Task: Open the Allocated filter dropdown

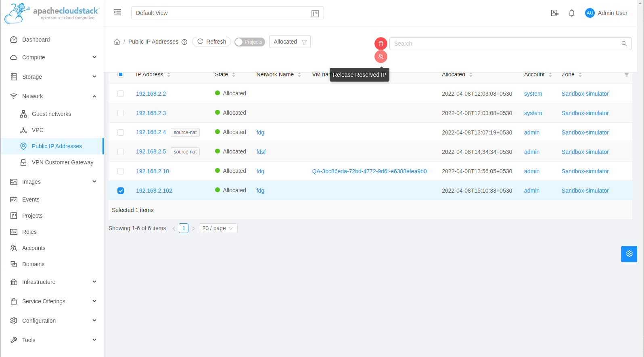Action: tap(290, 42)
